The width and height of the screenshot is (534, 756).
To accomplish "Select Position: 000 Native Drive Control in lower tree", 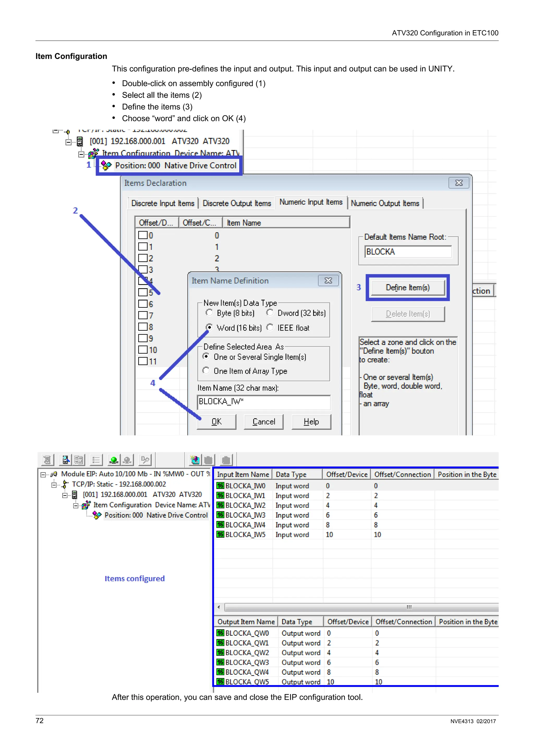I will [x=156, y=515].
